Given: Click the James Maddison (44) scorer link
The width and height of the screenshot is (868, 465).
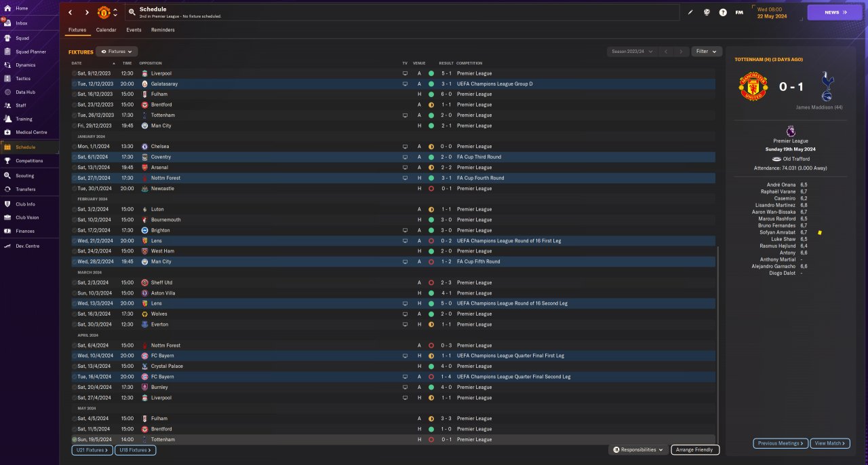Looking at the screenshot, I should [819, 107].
